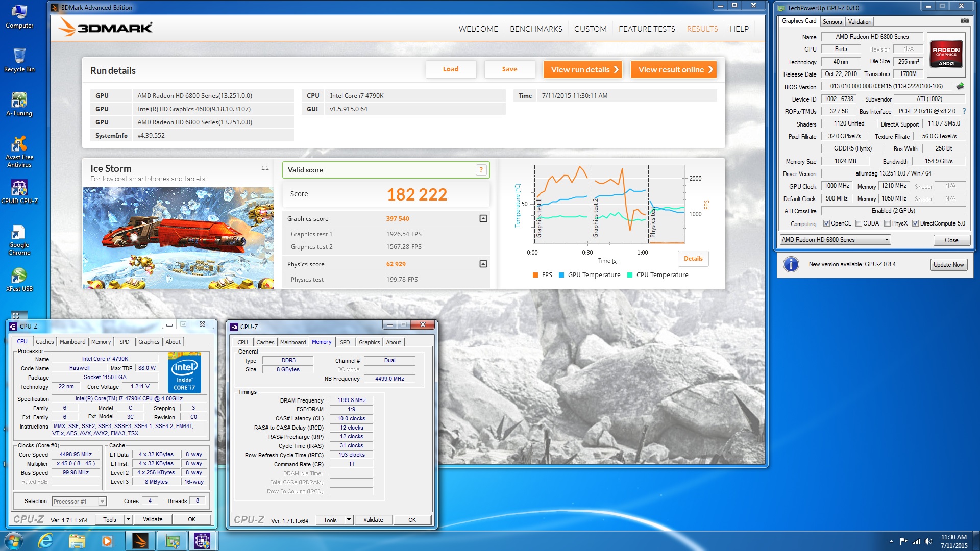Toggle the OpenCL checkbox in GPU-Z
Viewport: 980px width, 551px height.
pyautogui.click(x=826, y=223)
